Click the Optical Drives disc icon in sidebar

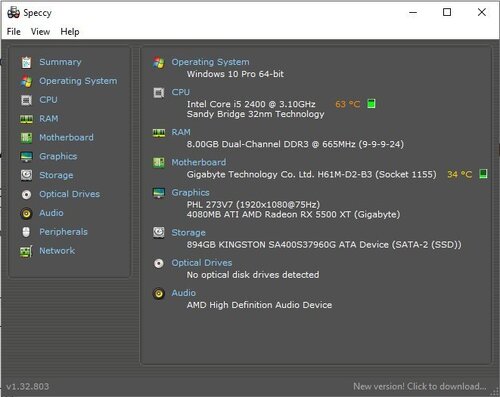click(26, 194)
